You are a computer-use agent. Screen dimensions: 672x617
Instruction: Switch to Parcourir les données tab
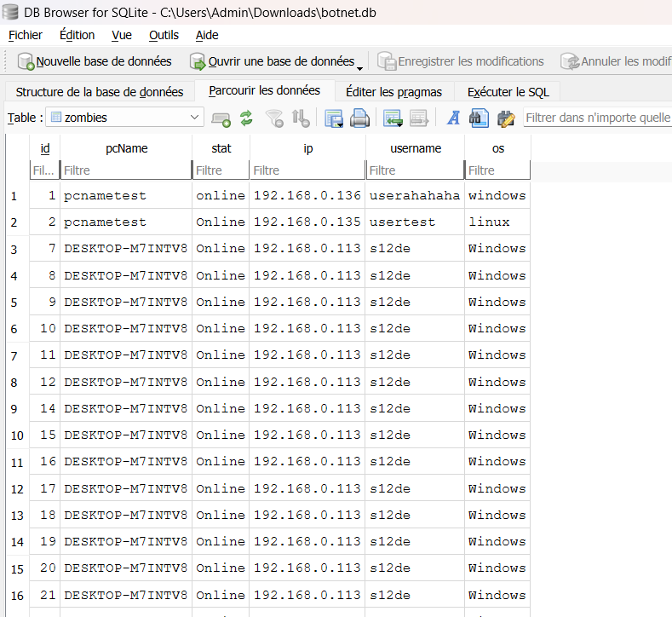click(264, 90)
